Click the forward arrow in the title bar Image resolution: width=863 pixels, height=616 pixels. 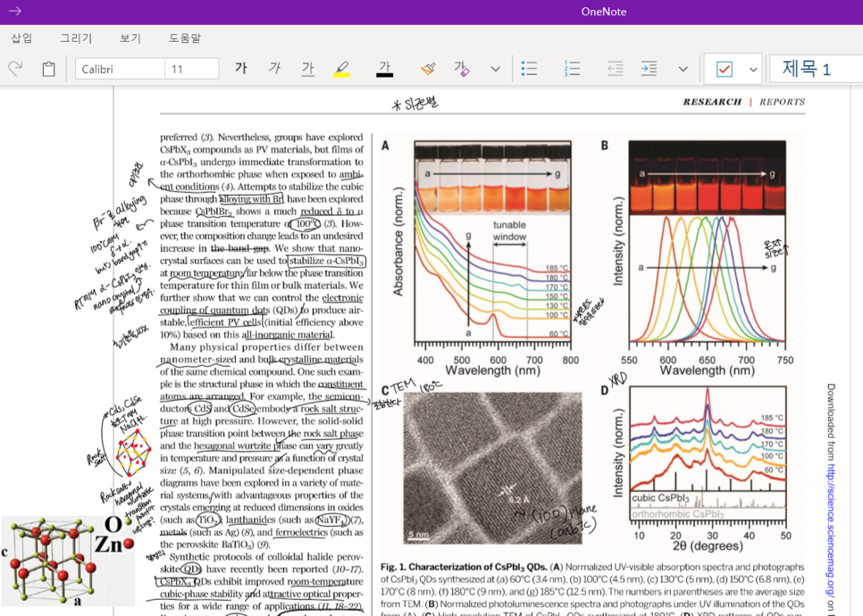(15, 11)
